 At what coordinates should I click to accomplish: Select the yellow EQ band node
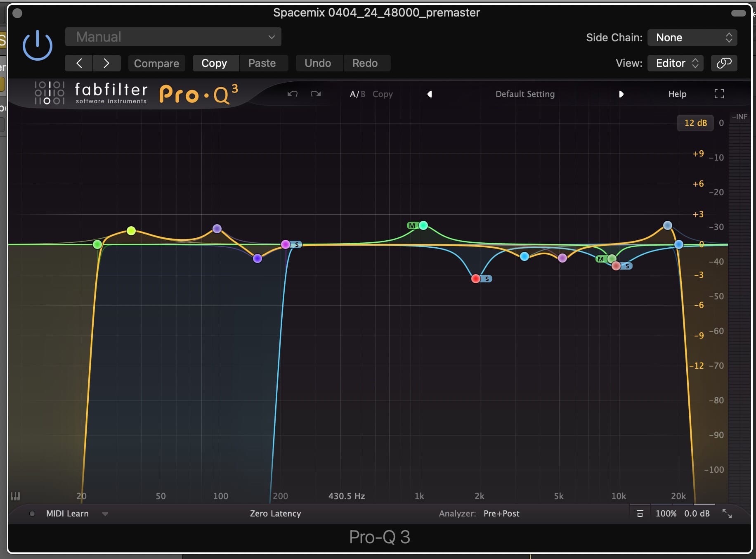131,231
